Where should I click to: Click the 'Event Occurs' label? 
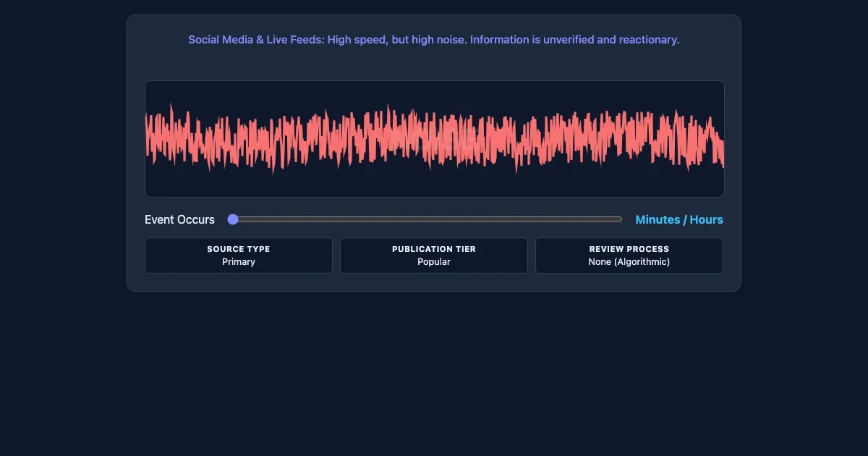pyautogui.click(x=179, y=219)
